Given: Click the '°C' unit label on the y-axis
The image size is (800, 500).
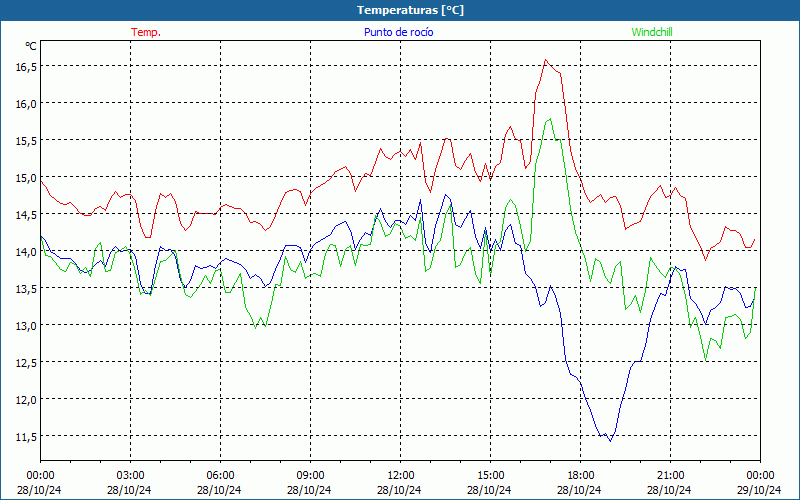Looking at the screenshot, I should (x=31, y=46).
